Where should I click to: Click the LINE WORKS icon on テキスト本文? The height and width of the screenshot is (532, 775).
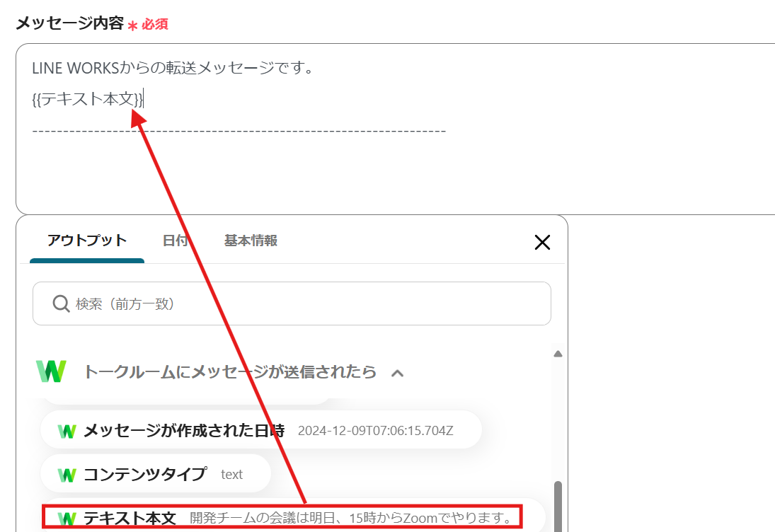[x=67, y=519]
